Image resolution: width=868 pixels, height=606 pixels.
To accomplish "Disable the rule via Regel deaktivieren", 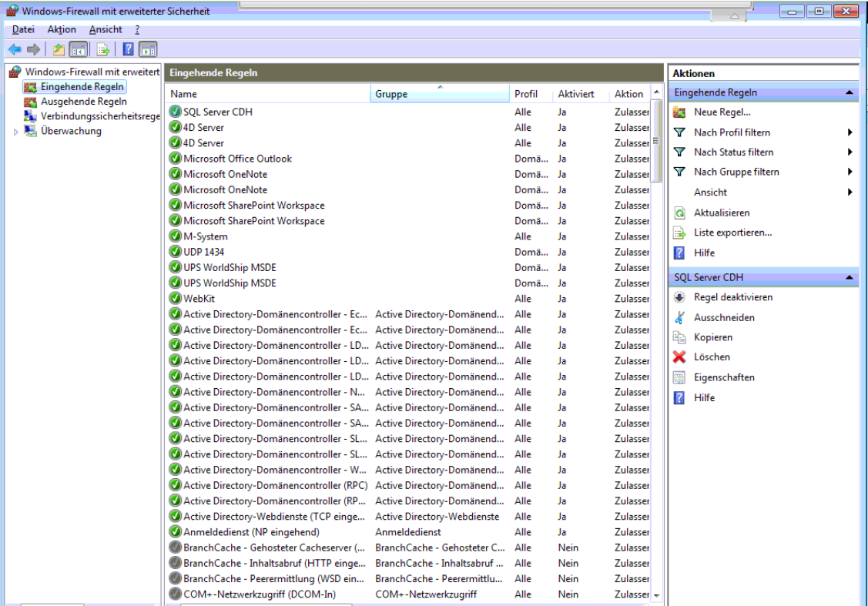I will tap(732, 297).
